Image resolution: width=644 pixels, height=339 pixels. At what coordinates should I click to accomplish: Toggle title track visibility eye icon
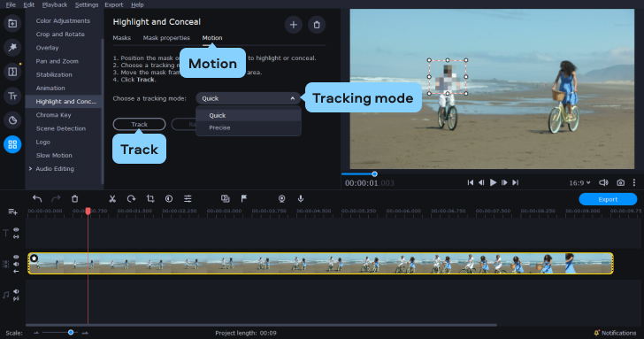click(x=16, y=230)
